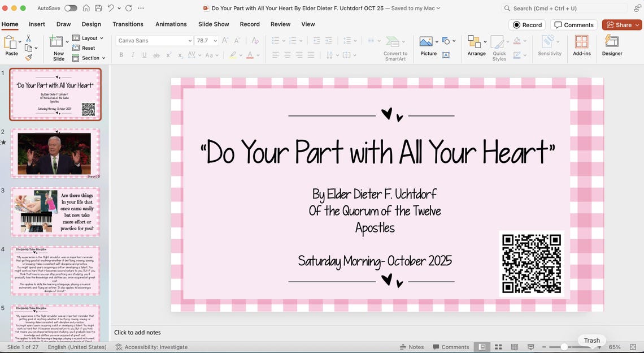Open the Slide Show ribbon tab
Screen dimensions: 644x353
(x=213, y=24)
